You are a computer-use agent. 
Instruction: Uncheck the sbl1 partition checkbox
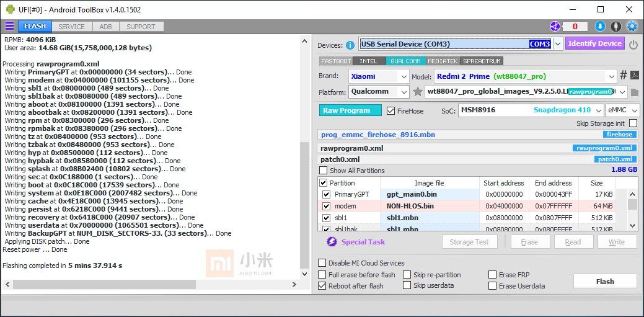[326, 218]
